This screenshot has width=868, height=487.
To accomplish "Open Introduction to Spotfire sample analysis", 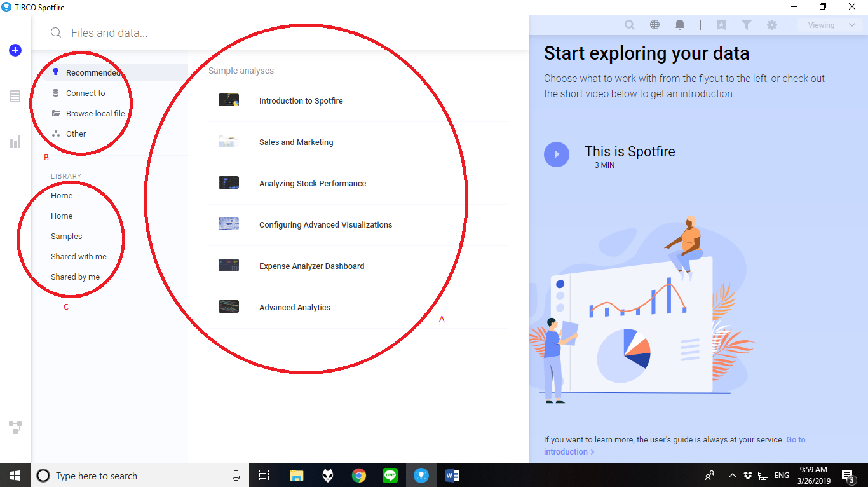I will (358, 101).
